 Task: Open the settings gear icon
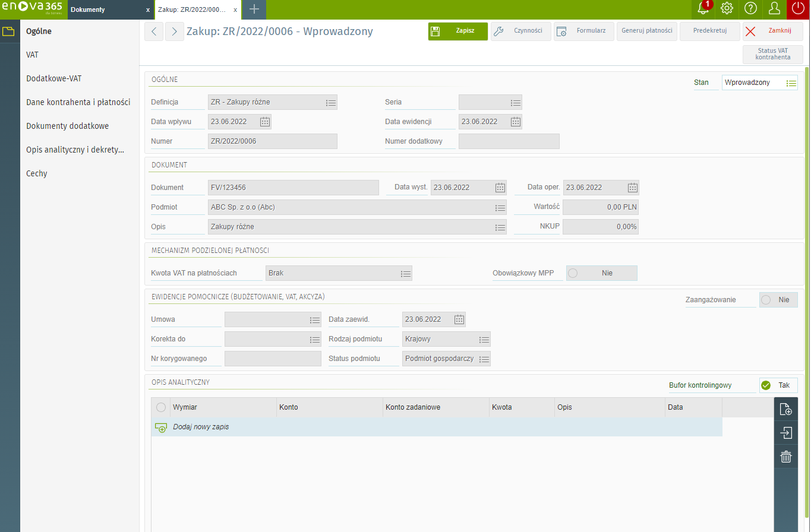click(727, 8)
